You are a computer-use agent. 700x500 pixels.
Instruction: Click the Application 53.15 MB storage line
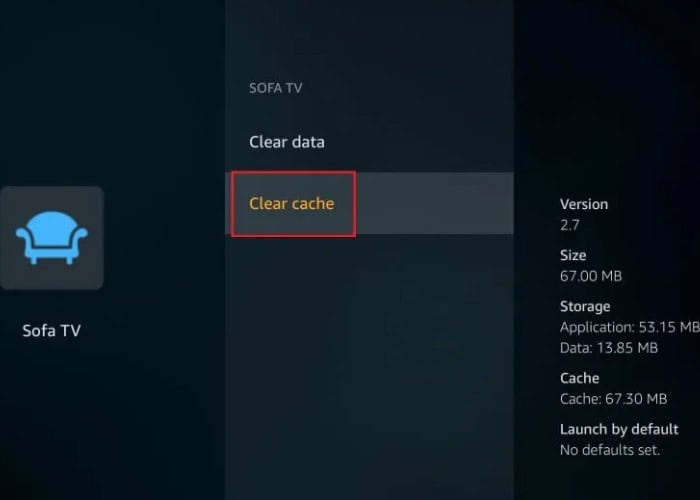(x=630, y=327)
